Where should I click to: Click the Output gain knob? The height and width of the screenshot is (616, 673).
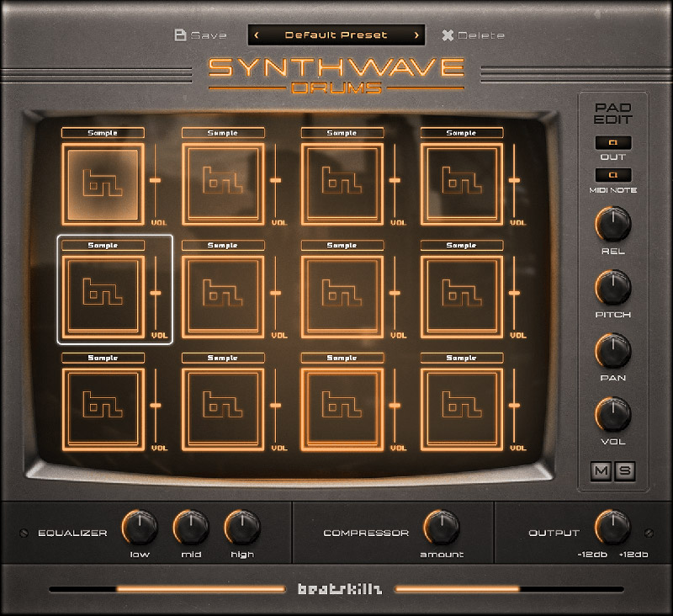pyautogui.click(x=613, y=527)
